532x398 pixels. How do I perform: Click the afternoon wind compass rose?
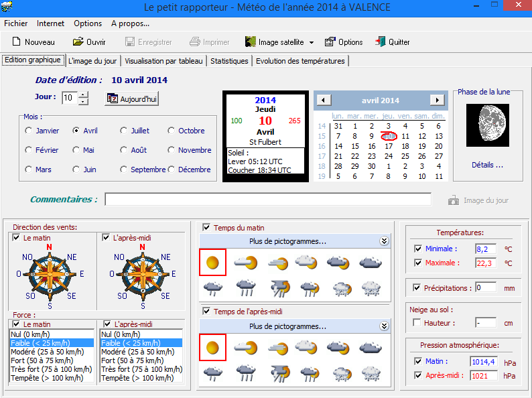(x=143, y=274)
